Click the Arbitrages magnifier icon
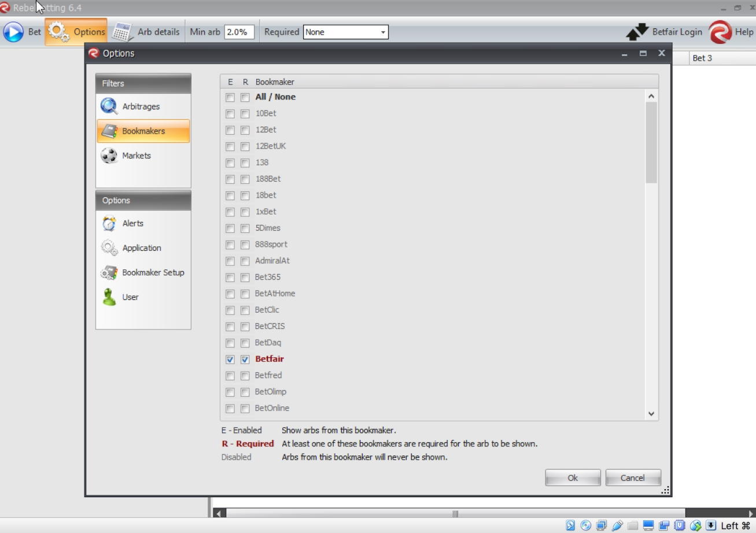 click(109, 106)
